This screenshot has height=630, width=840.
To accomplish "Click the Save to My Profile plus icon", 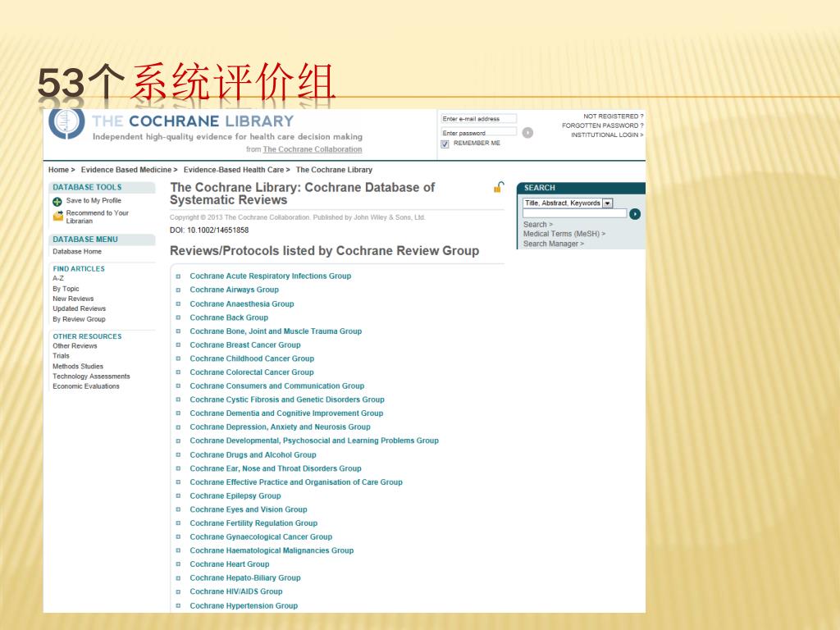I will 57,202.
